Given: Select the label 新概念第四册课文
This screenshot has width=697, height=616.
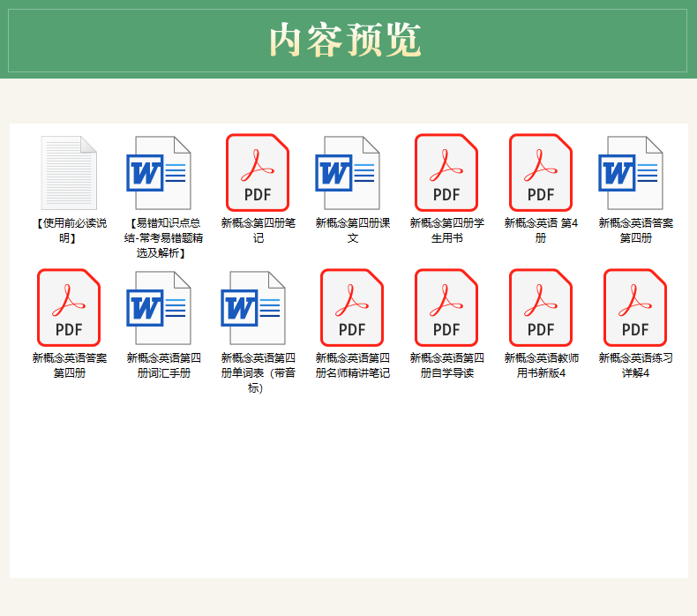Looking at the screenshot, I should pos(353,230).
